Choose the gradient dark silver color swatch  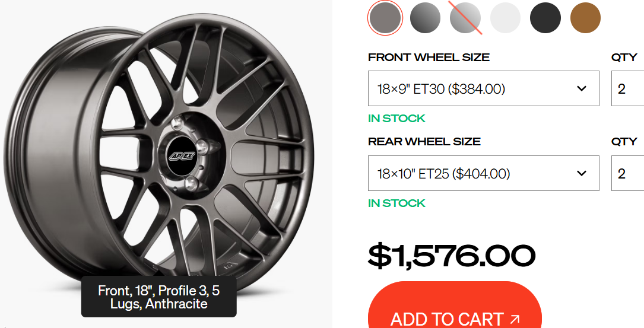click(x=425, y=18)
